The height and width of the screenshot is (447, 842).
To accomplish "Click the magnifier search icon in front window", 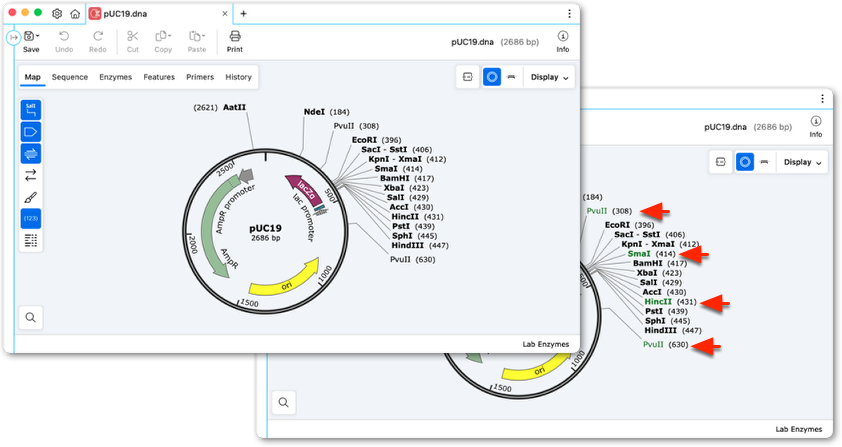I will point(31,317).
